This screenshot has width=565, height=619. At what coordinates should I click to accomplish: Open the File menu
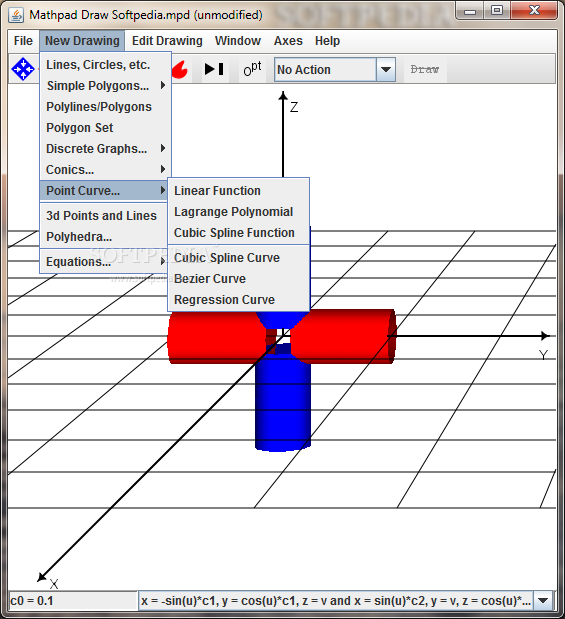23,41
